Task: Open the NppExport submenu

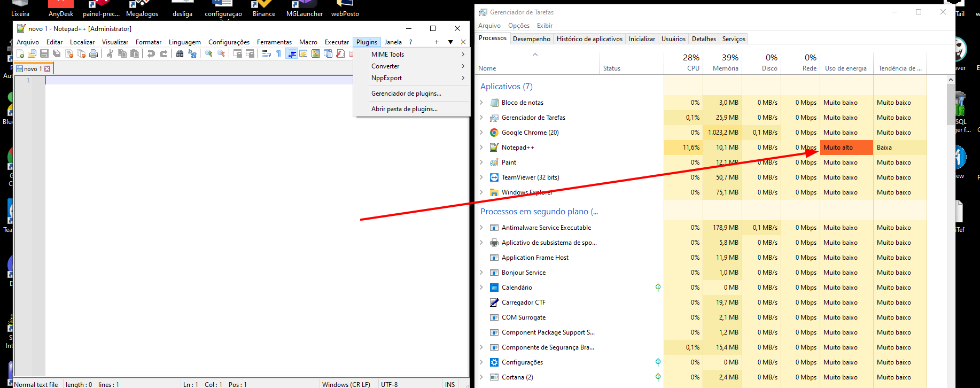Action: click(412, 78)
